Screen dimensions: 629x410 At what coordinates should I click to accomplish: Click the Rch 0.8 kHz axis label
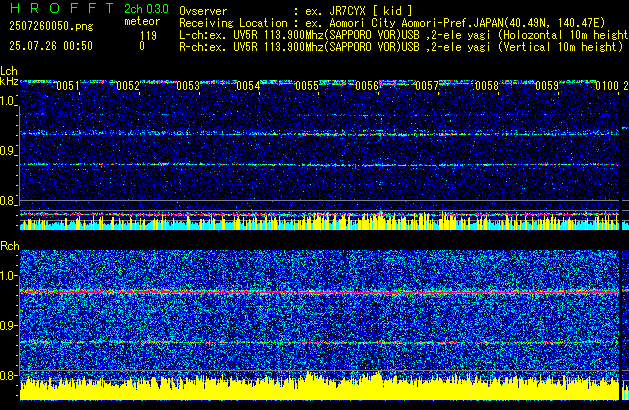(8, 375)
